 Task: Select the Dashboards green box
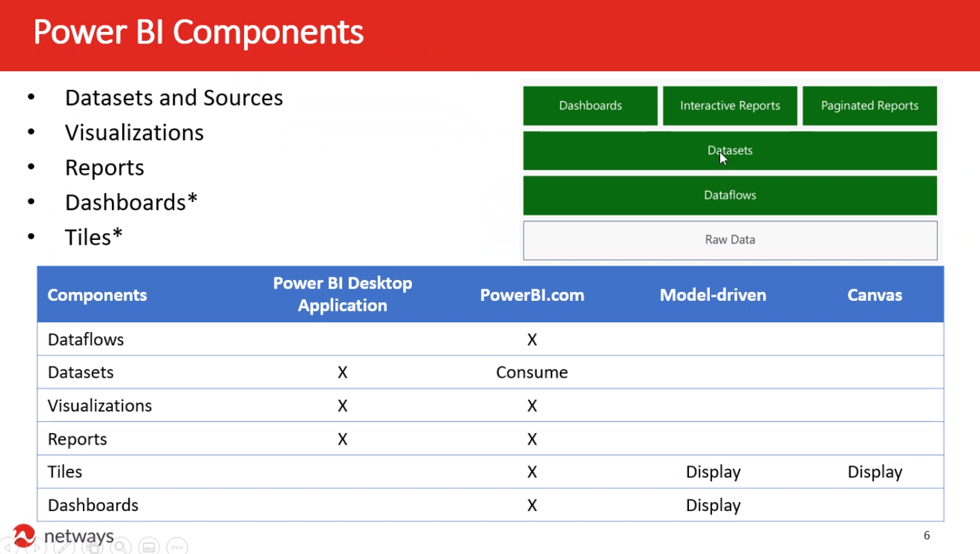[590, 106]
